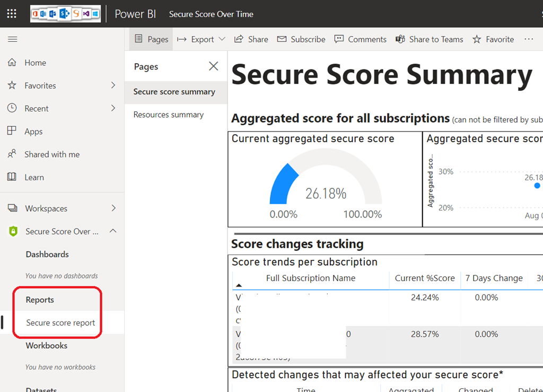Click the Learn book icon

(12, 177)
